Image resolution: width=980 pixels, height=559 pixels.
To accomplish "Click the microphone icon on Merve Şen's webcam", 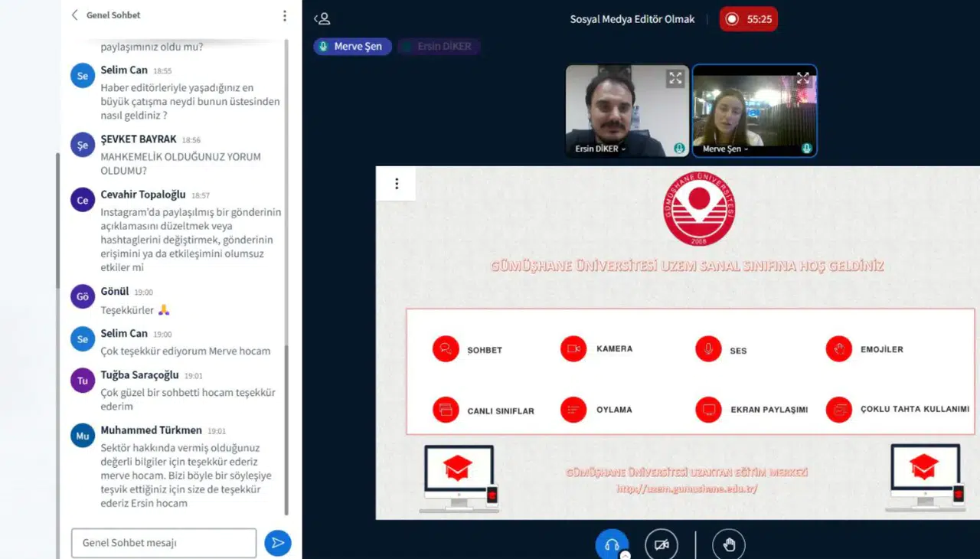I will (806, 149).
